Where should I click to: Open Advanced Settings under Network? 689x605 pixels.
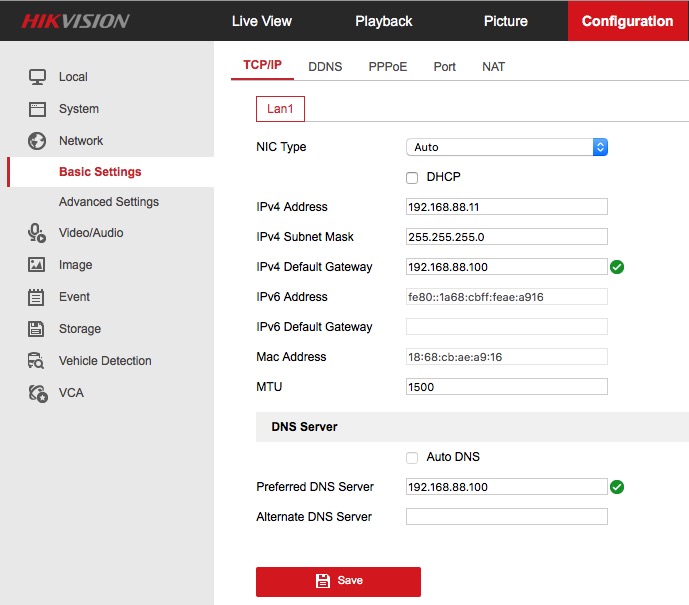tap(108, 202)
